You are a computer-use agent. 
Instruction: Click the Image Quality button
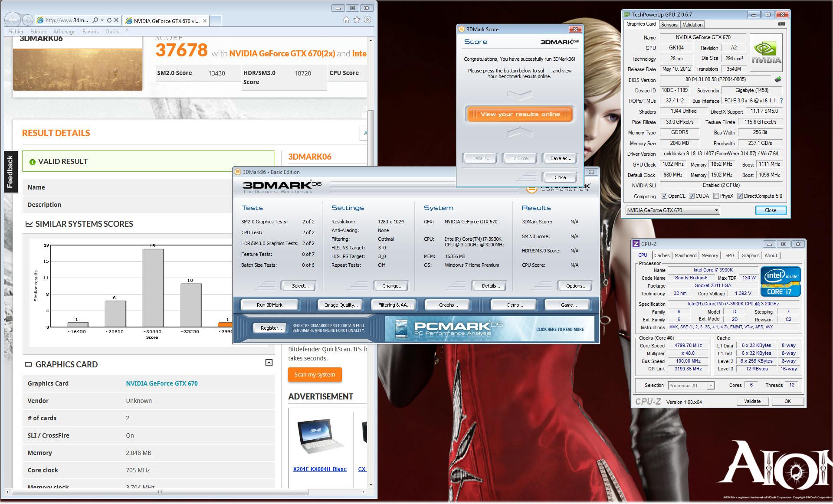tap(341, 305)
